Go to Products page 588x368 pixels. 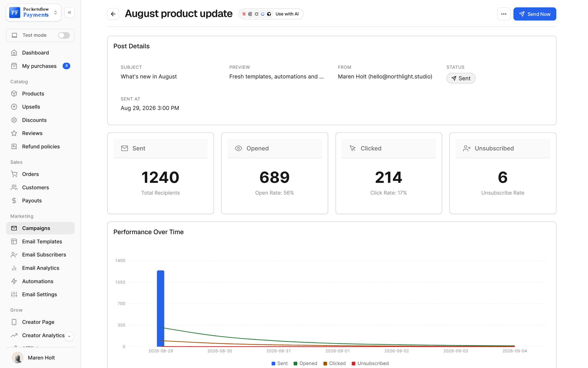coord(40,94)
